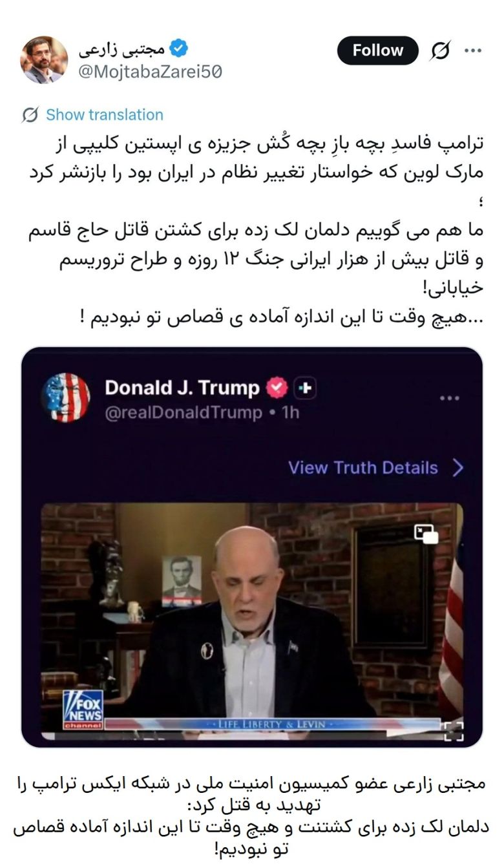Expand the chevron beside View Truth Details
The image size is (504, 864).
coord(458,468)
